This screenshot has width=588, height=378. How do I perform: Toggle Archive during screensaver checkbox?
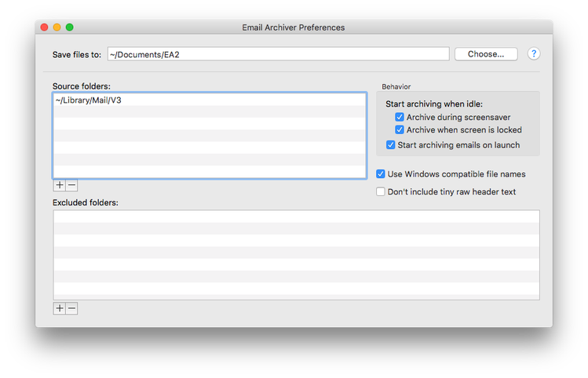tap(400, 117)
